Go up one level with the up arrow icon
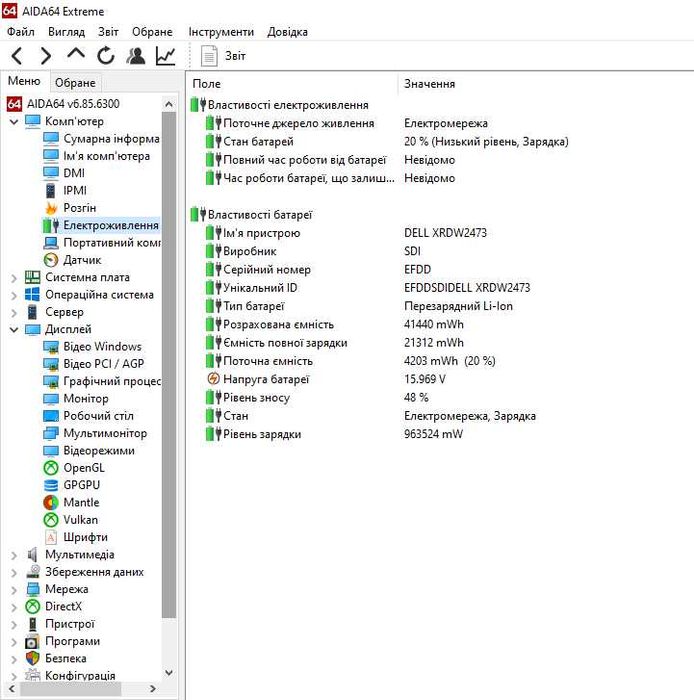 tap(76, 54)
